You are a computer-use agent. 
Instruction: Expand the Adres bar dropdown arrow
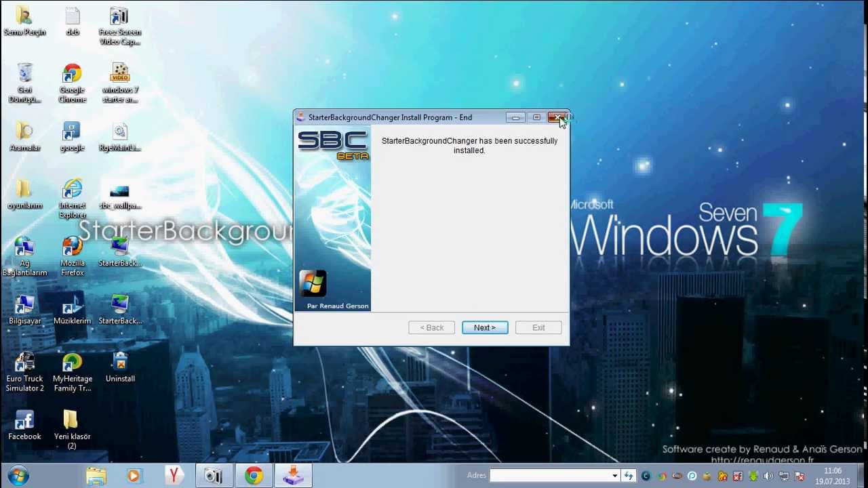tap(615, 476)
